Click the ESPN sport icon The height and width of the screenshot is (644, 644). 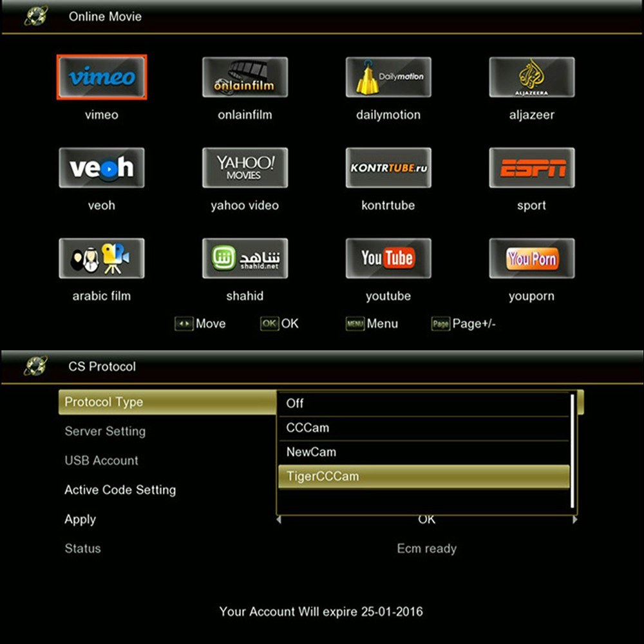click(x=531, y=168)
